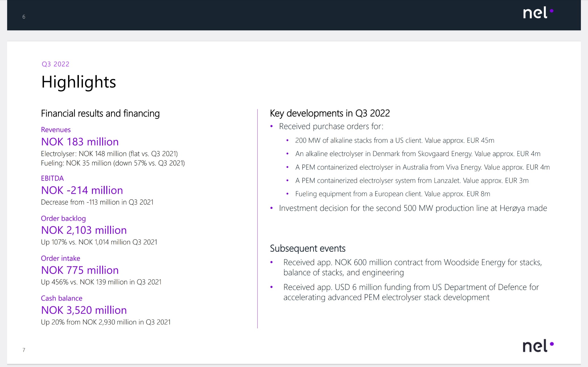Click the Q3 2022 label above title

(x=55, y=64)
